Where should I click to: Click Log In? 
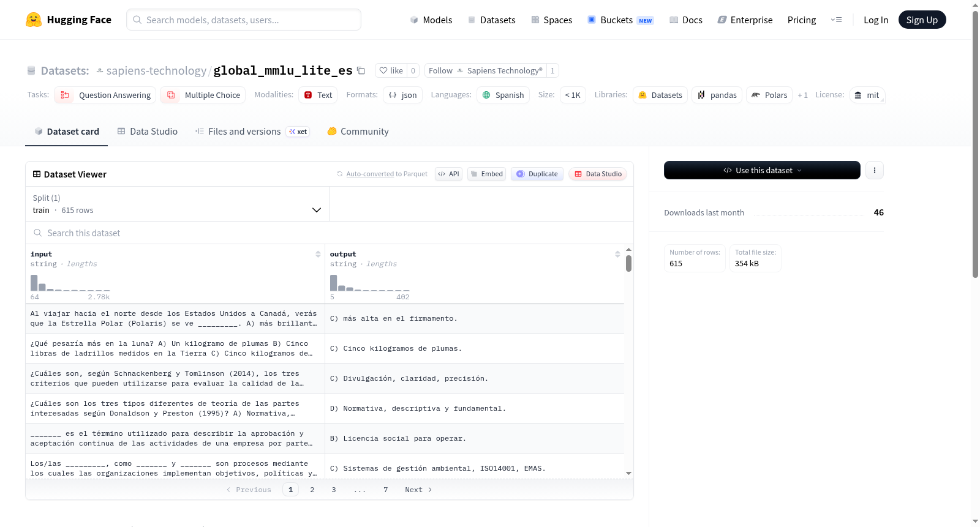[x=876, y=20]
